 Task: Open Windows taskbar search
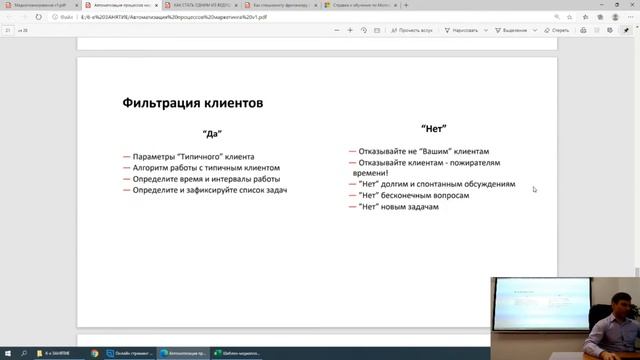click(24, 353)
